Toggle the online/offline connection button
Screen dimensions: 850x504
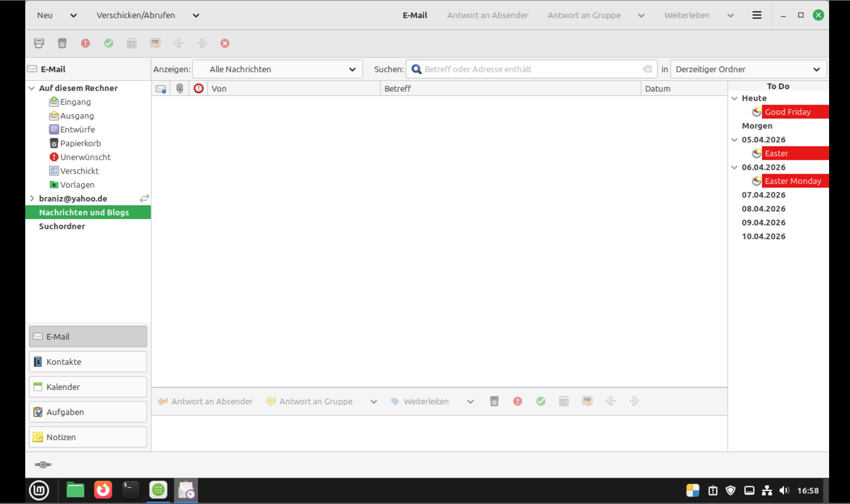tap(43, 465)
